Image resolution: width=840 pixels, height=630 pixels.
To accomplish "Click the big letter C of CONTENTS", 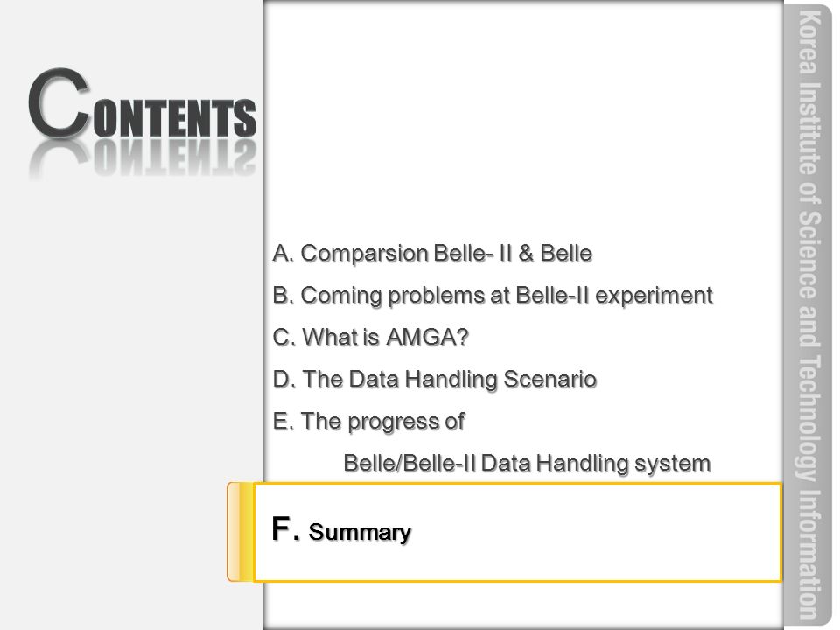I will [59, 103].
